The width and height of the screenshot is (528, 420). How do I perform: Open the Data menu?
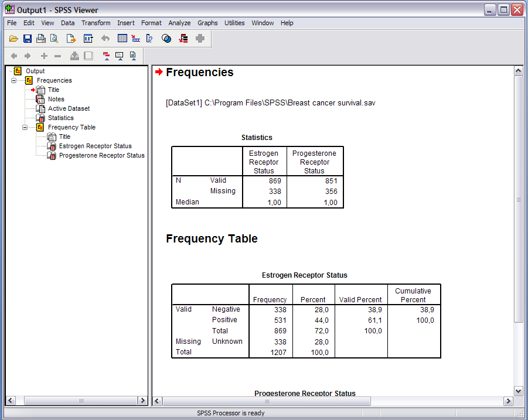[67, 23]
